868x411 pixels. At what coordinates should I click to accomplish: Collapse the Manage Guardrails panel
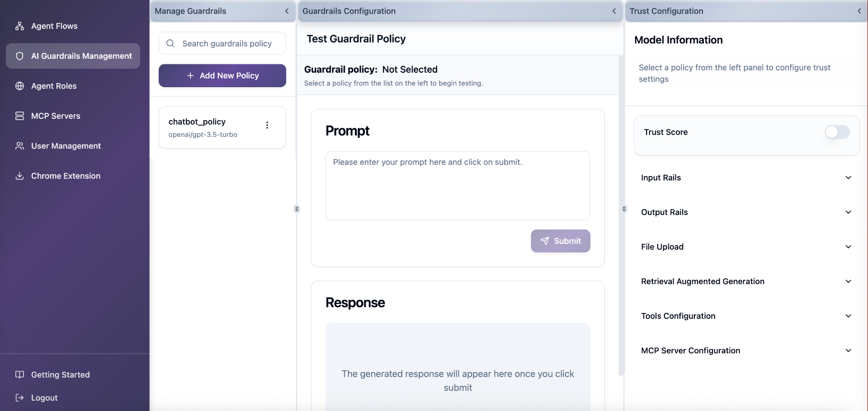click(287, 11)
